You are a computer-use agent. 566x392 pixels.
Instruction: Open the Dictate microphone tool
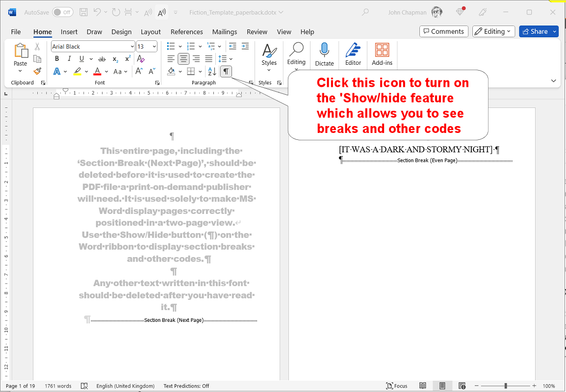click(324, 54)
